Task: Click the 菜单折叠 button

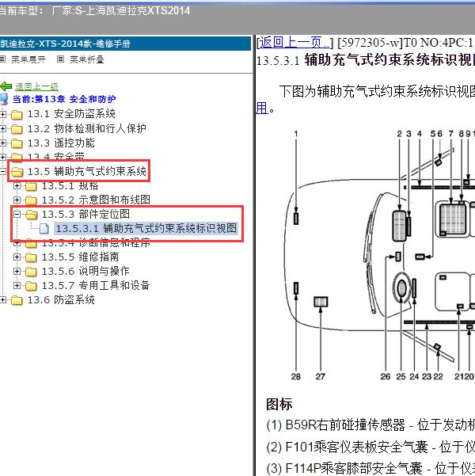Action: (87, 59)
